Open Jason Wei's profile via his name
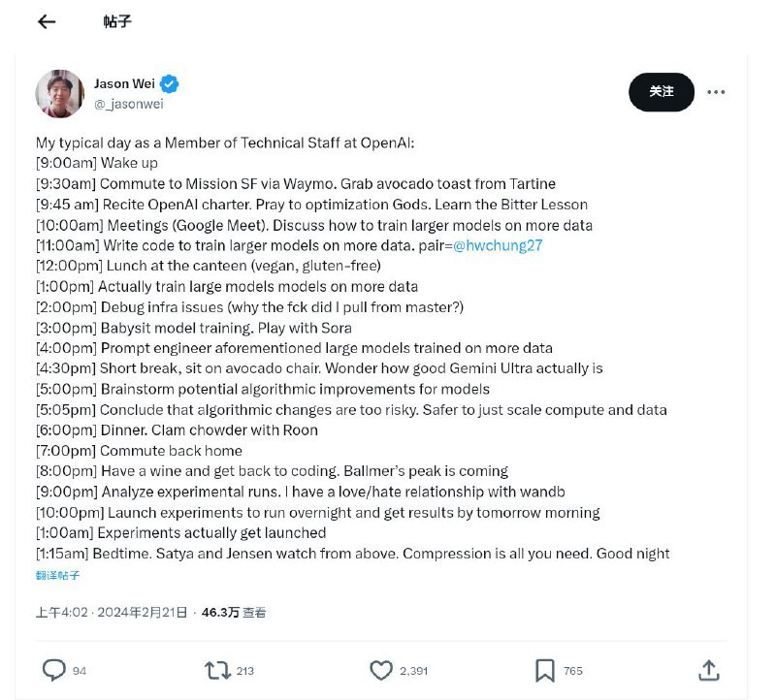Image resolution: width=776 pixels, height=700 pixels. tap(124, 84)
